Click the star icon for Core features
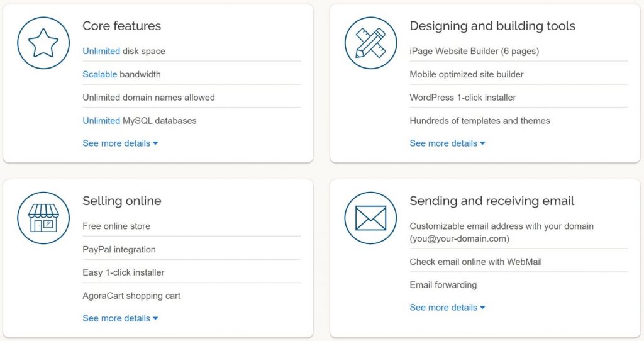 point(43,43)
